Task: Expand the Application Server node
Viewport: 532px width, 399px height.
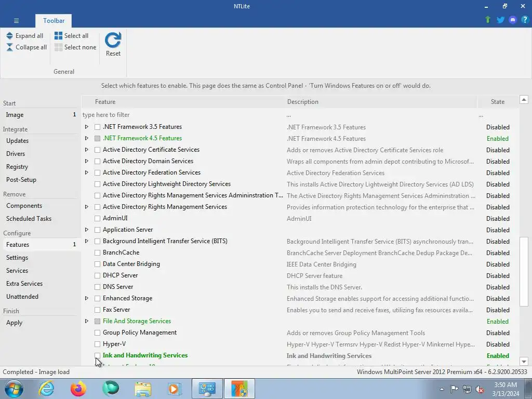Action: tap(87, 230)
